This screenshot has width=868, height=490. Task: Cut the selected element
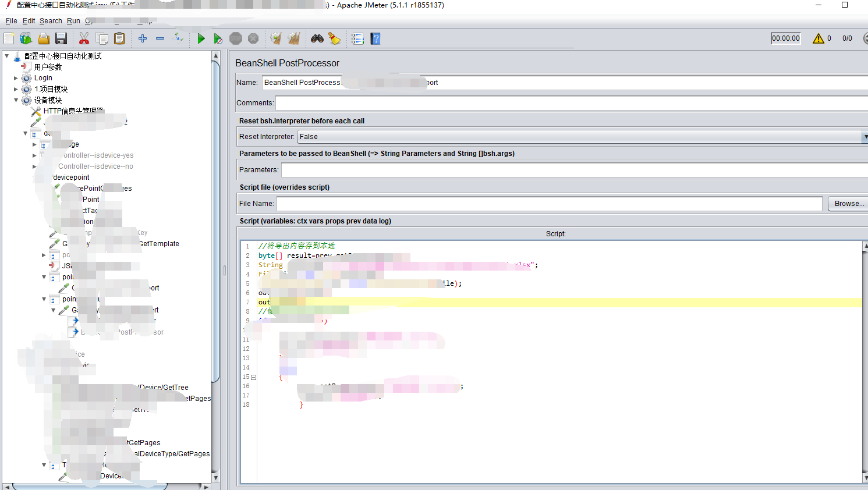pyautogui.click(x=84, y=38)
